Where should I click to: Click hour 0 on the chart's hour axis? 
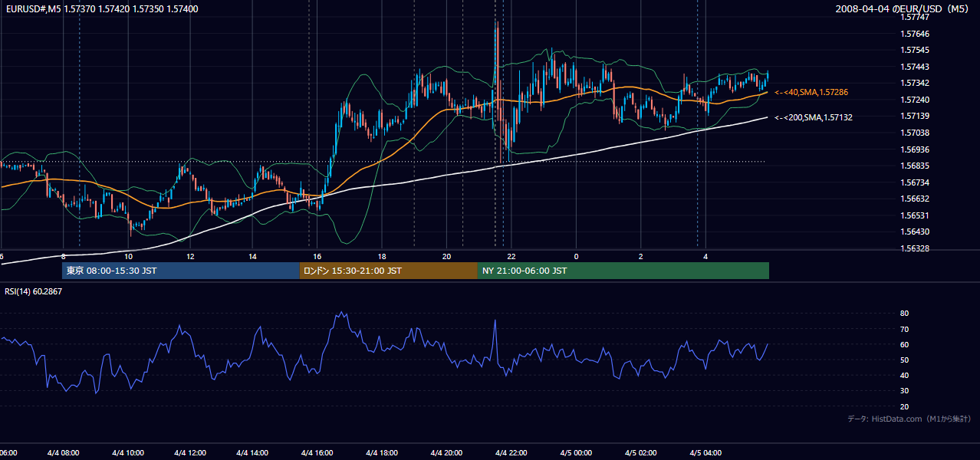(576, 256)
